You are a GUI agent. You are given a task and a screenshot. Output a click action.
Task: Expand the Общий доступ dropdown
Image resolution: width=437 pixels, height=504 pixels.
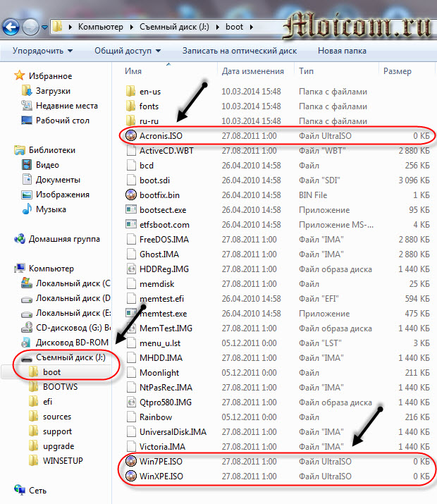(x=128, y=51)
